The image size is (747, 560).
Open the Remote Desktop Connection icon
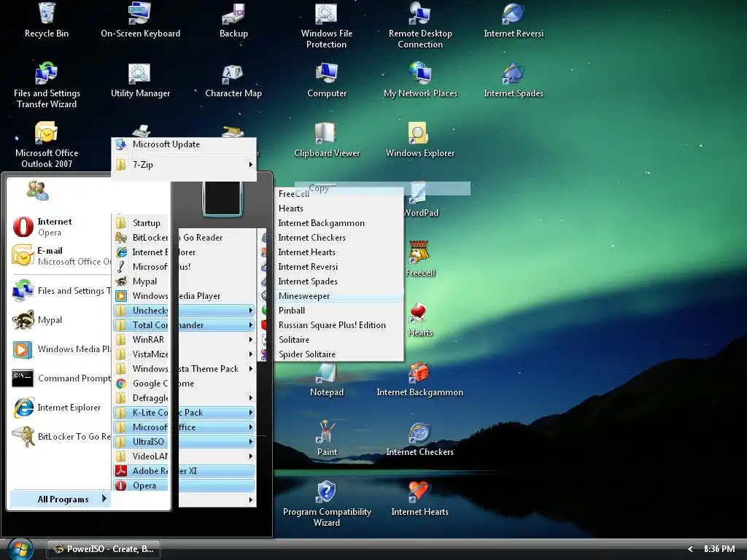click(420, 26)
